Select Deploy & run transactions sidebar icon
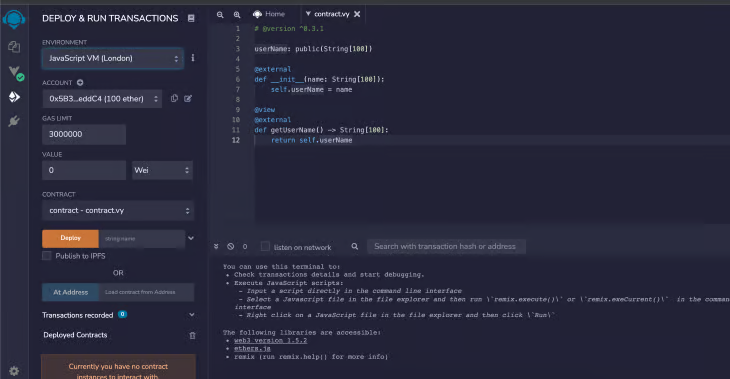The width and height of the screenshot is (730, 379). pyautogui.click(x=14, y=97)
